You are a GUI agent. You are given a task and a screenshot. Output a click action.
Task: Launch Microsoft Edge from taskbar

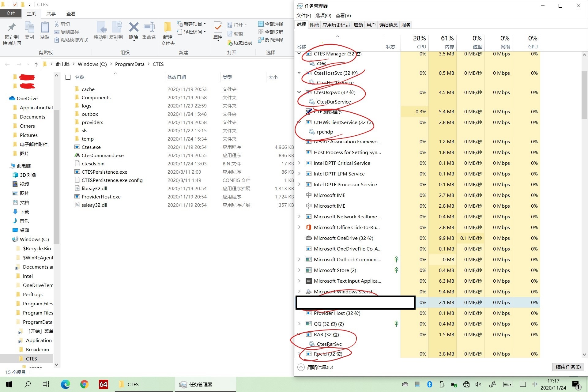pyautogui.click(x=65, y=384)
